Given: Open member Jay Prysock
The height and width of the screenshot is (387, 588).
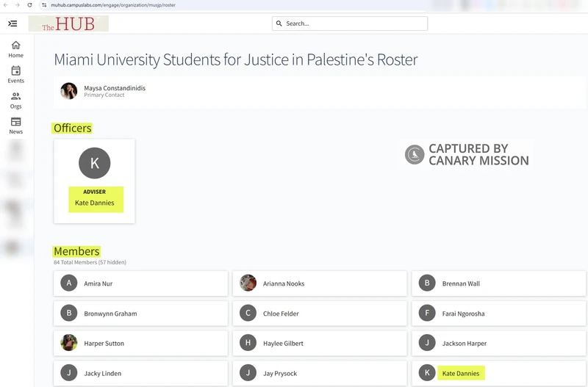Looking at the screenshot, I should (x=320, y=373).
